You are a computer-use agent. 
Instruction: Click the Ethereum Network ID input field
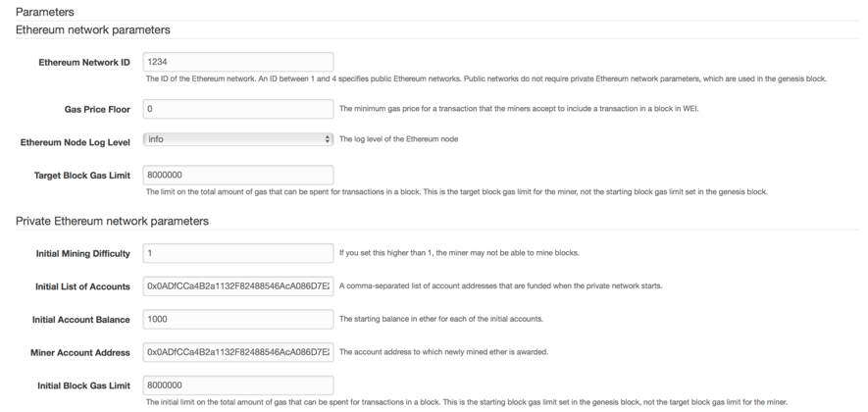(x=238, y=62)
